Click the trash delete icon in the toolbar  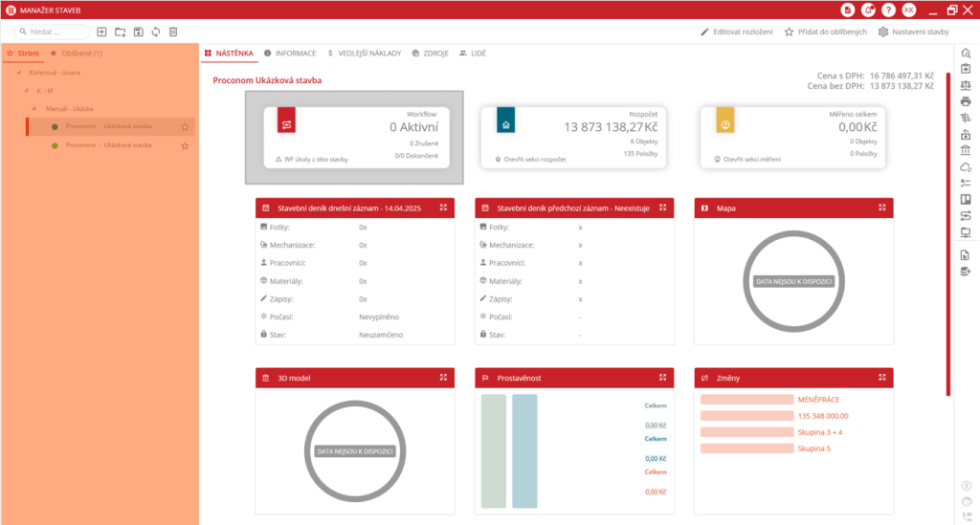coord(173,32)
